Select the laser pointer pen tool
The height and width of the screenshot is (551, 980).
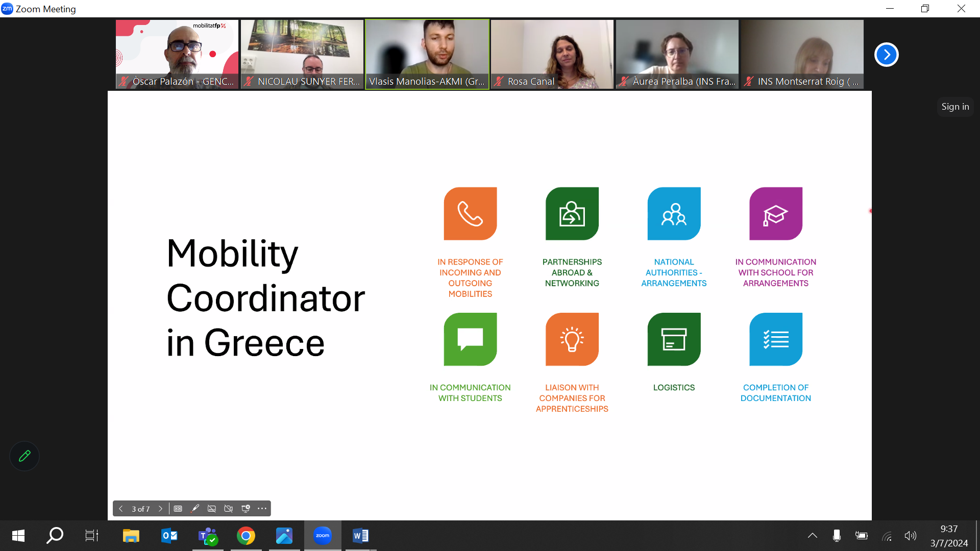pos(195,509)
